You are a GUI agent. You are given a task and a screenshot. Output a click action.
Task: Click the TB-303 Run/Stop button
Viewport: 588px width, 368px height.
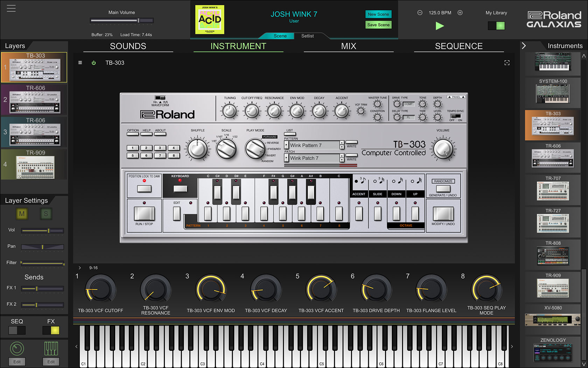[x=144, y=213]
